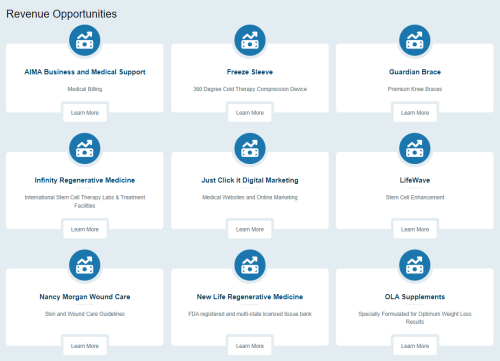Viewport: 500px width, 361px height.
Task: Open Learn More for Just Click it Digital Marketing
Action: pos(250,229)
